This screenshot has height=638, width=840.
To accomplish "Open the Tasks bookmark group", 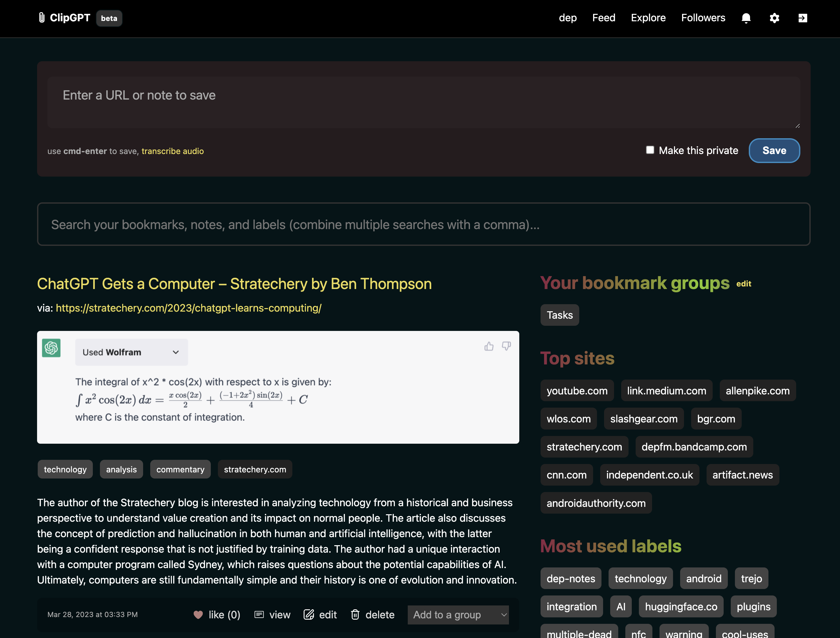I will tap(560, 315).
